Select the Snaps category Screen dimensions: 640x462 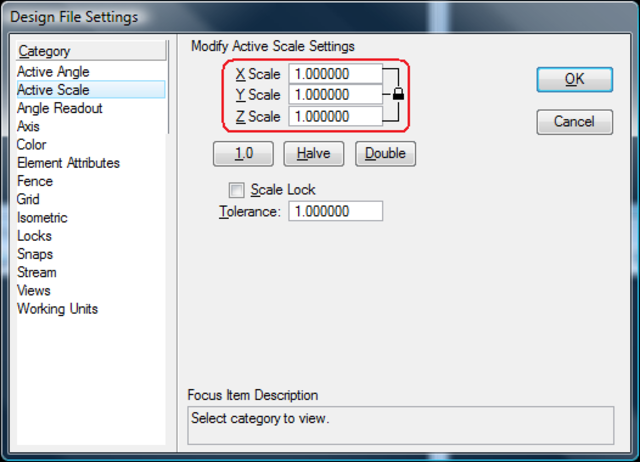[x=91, y=254]
